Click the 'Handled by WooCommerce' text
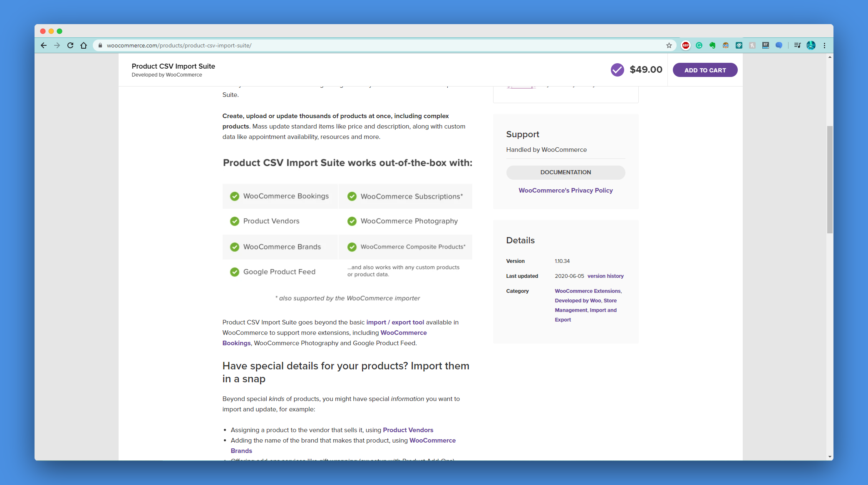 546,149
